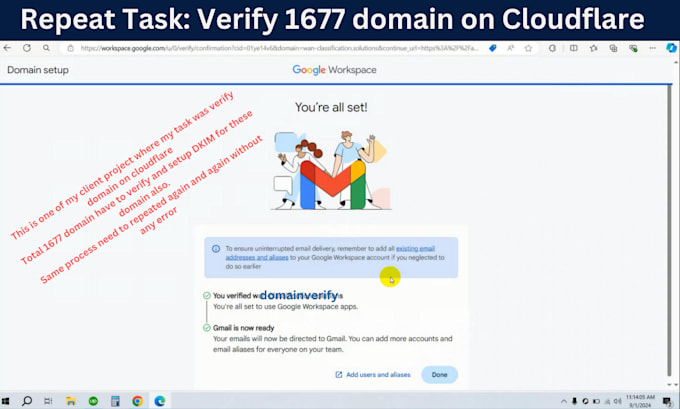The height and width of the screenshot is (409, 680).
Task: Click the Google Workspace logo
Action: [334, 70]
